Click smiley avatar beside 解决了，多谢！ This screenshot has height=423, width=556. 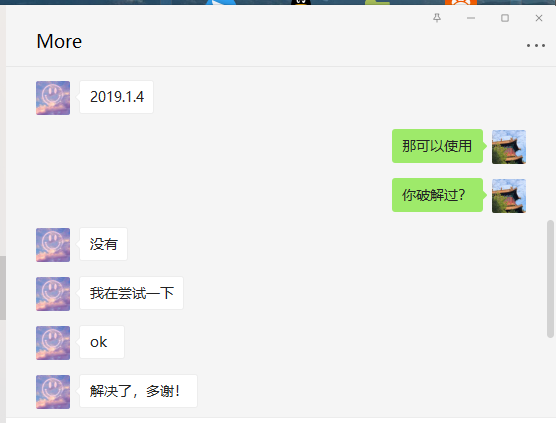(x=53, y=392)
